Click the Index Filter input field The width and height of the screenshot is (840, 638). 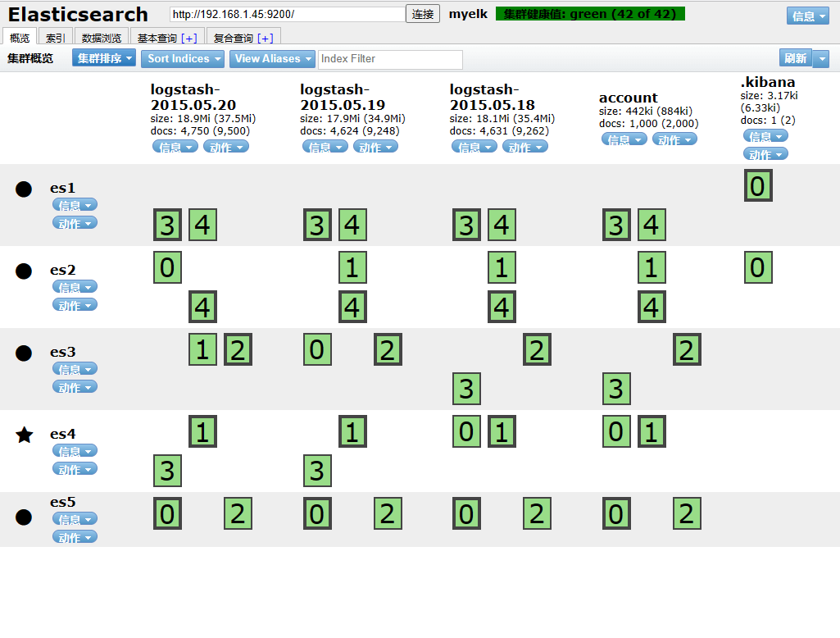[390, 59]
